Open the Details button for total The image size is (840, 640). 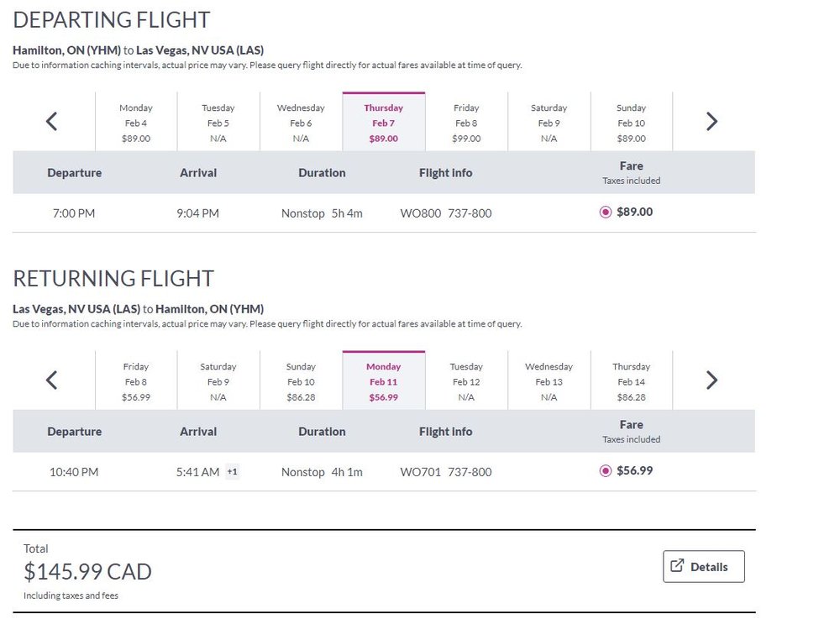(x=703, y=567)
